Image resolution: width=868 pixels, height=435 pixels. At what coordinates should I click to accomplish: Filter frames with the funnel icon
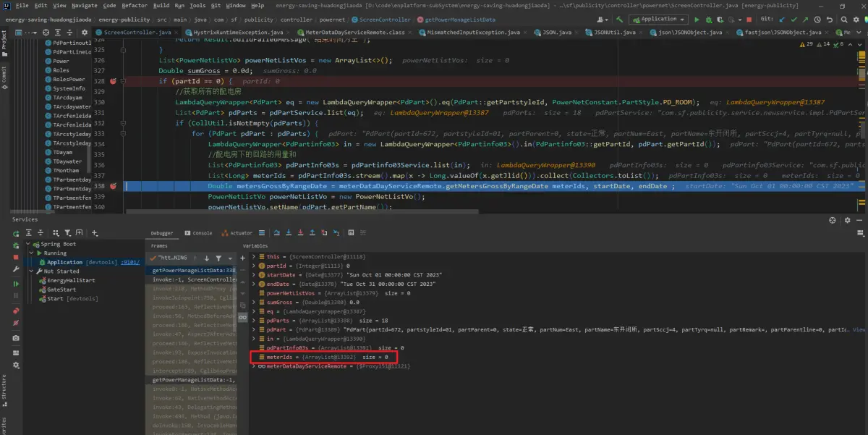pos(217,258)
